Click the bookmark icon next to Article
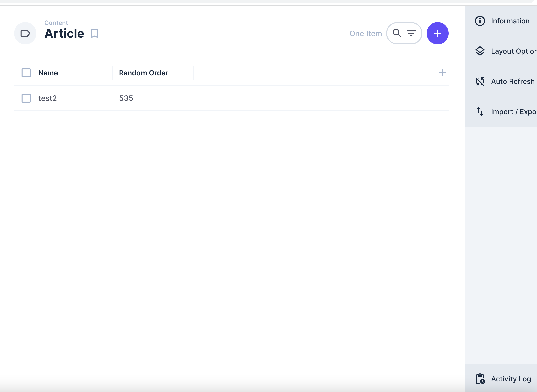The image size is (537, 392). coord(94,33)
